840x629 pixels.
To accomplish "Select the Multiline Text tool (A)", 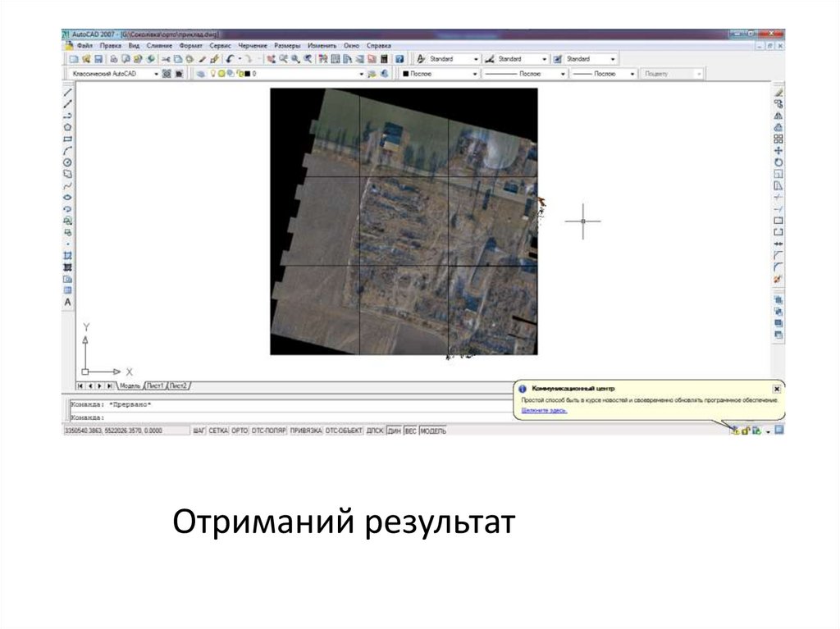I will (68, 302).
